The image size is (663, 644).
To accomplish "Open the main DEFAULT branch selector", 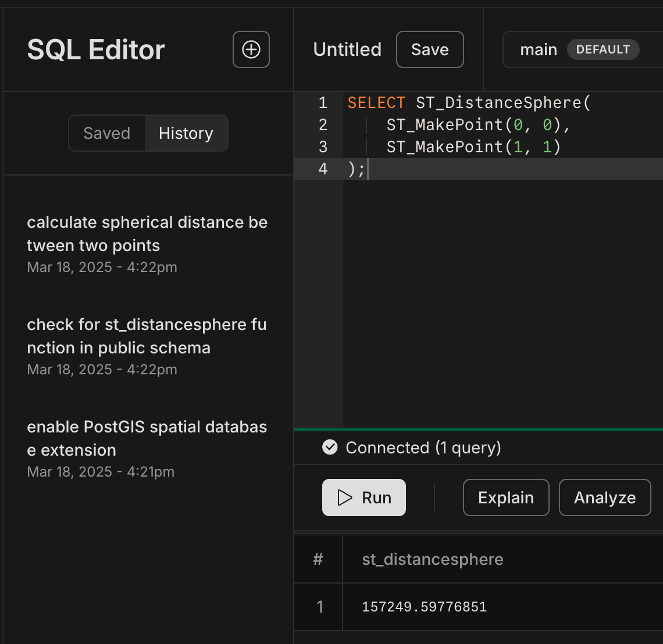I will pyautogui.click(x=583, y=49).
